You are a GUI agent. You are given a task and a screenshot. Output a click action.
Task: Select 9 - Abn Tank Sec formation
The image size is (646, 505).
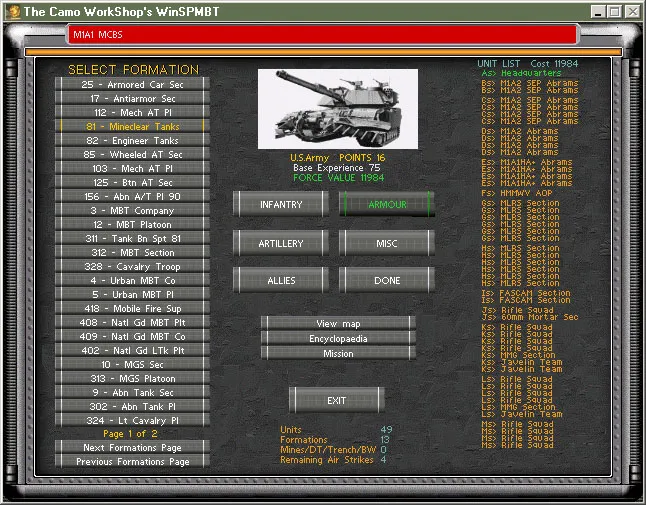click(x=133, y=393)
